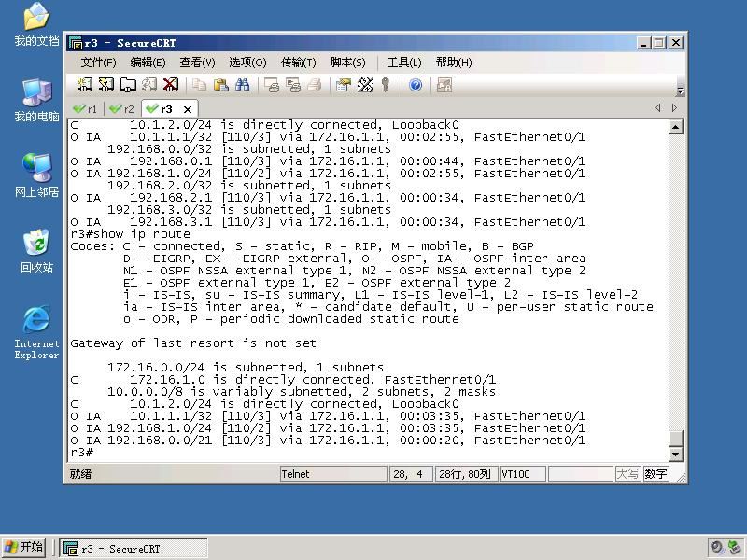
Task: Click the Keymap Editor icon
Action: coord(365,85)
